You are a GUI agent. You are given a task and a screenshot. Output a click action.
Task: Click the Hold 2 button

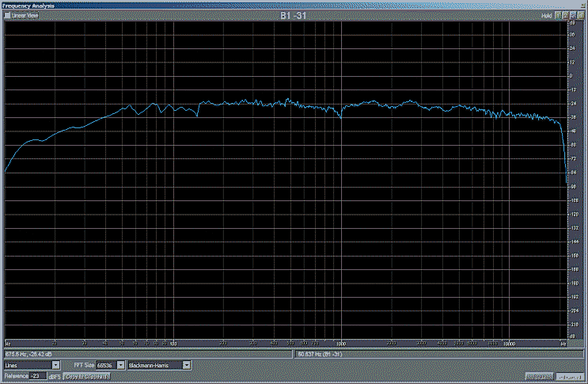point(565,15)
